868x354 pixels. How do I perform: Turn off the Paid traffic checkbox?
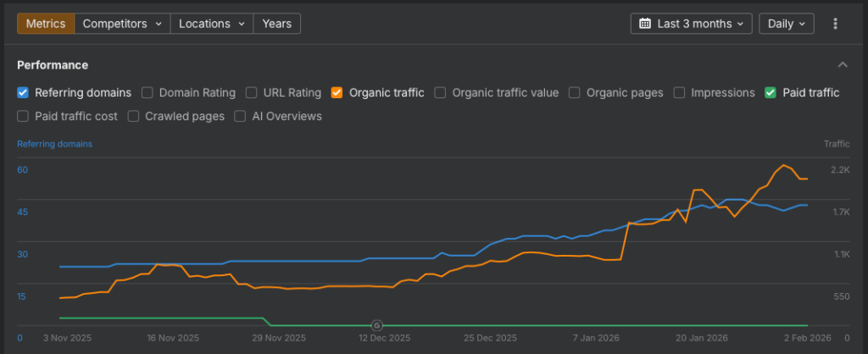click(x=771, y=92)
